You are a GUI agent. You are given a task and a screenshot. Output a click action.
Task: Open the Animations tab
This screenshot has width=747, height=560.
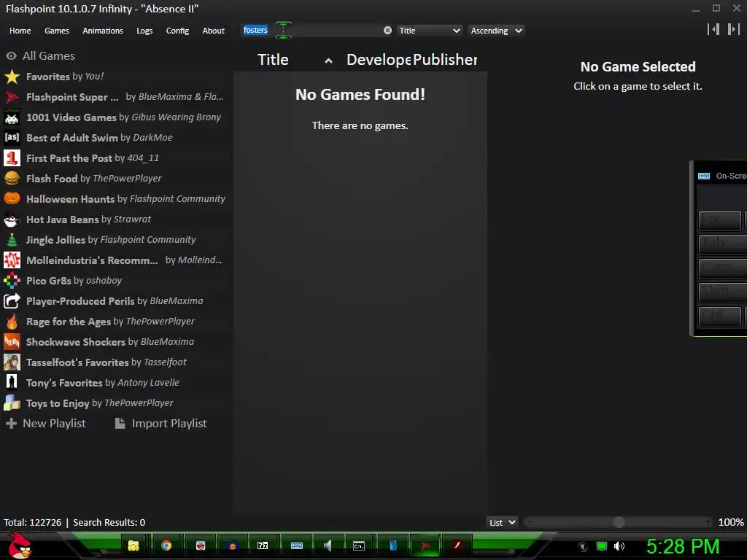103,31
